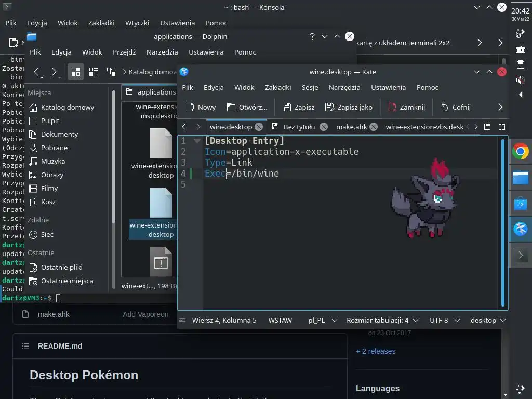The image size is (532, 399).
Task: Click Dolphin help question mark icon
Action: 312,37
